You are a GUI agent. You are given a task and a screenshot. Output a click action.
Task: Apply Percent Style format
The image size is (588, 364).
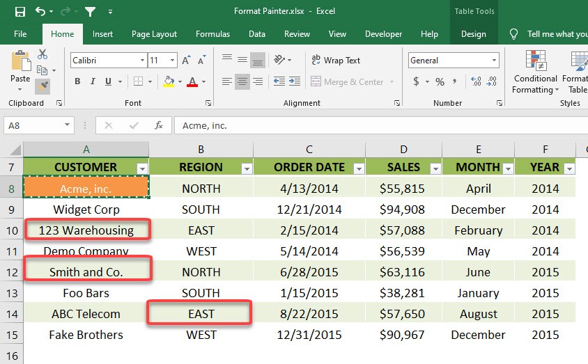pos(440,81)
